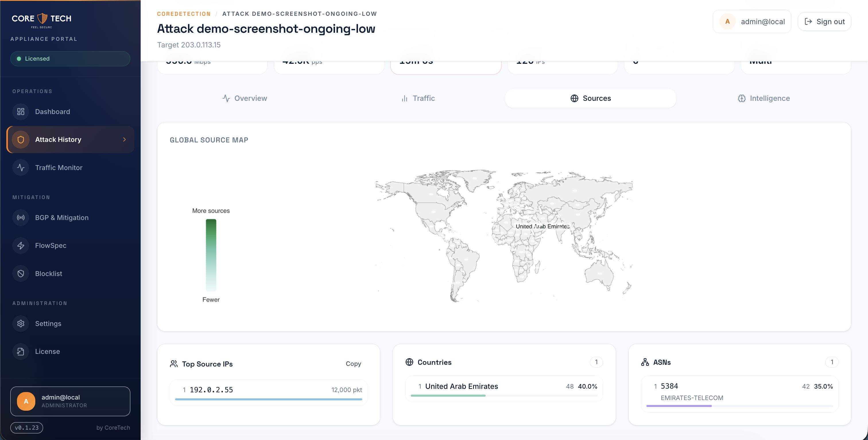The image size is (868, 440).
Task: Open Traffic Monitor page
Action: [70, 167]
